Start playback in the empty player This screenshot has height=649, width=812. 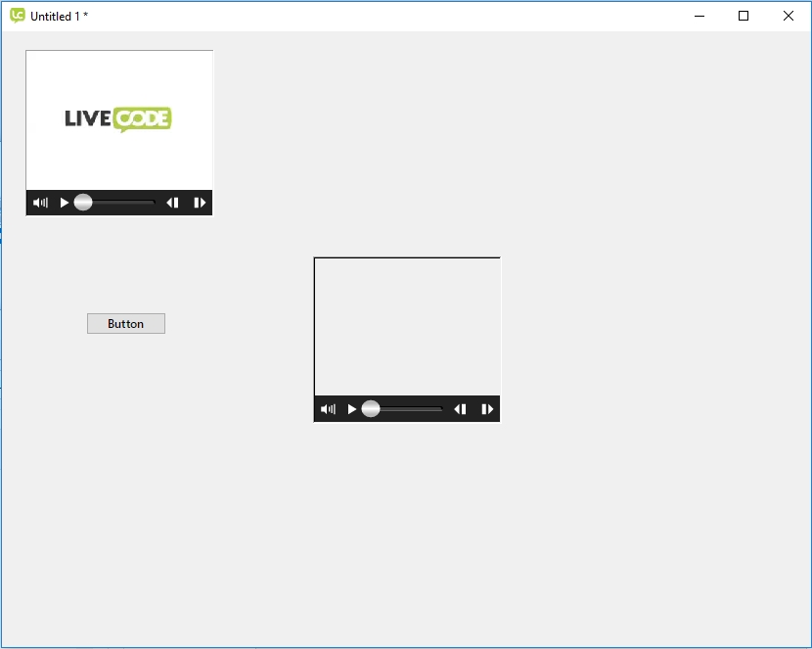352,409
